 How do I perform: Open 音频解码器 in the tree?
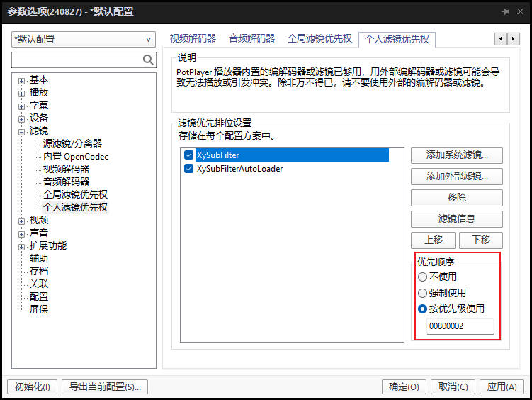click(x=66, y=182)
